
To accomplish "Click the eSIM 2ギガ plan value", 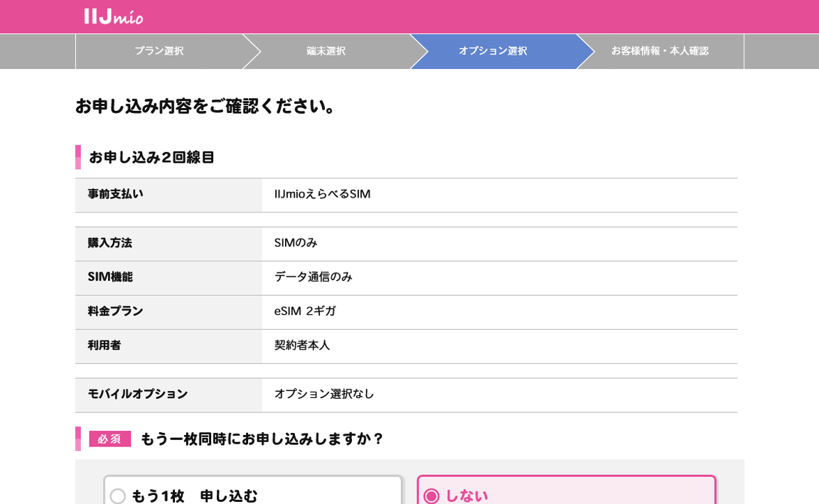I will [305, 311].
